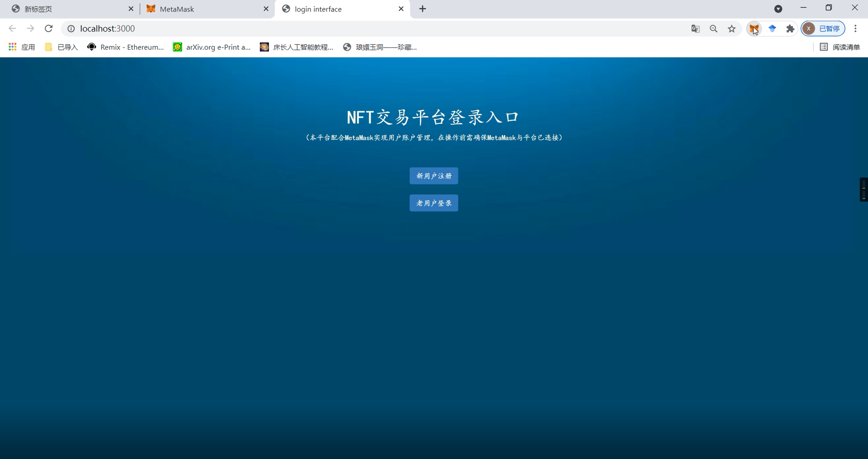The width and height of the screenshot is (868, 459).
Task: Select the login interface tab
Action: tap(342, 9)
